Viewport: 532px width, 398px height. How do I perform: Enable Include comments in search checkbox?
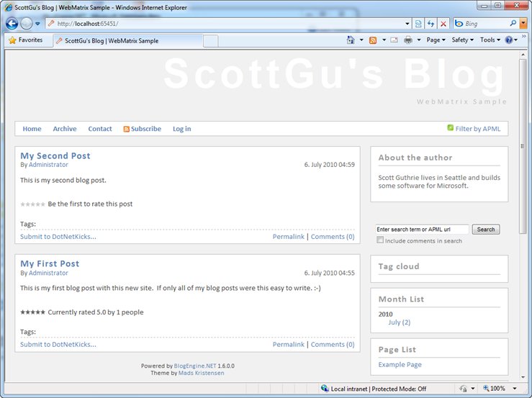[x=380, y=240]
